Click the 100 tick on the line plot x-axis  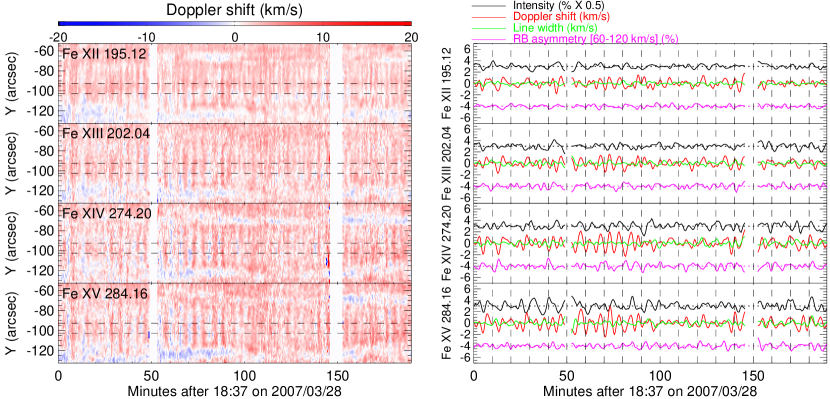tap(661, 376)
